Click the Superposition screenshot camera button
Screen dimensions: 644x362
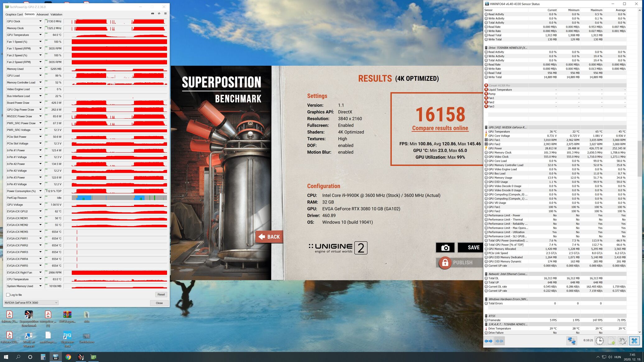point(445,247)
